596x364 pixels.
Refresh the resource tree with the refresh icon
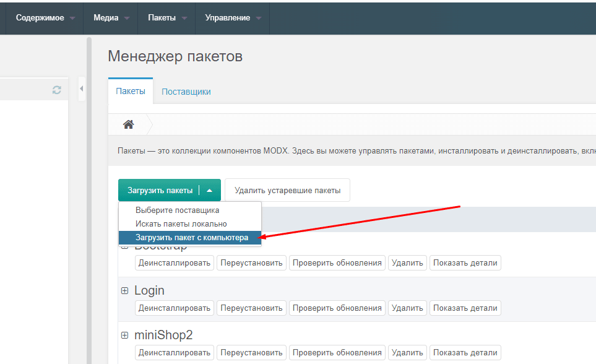point(57,90)
